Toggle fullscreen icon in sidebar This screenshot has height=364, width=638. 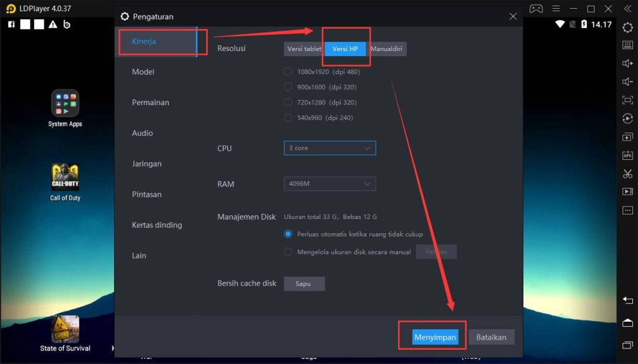[x=627, y=100]
